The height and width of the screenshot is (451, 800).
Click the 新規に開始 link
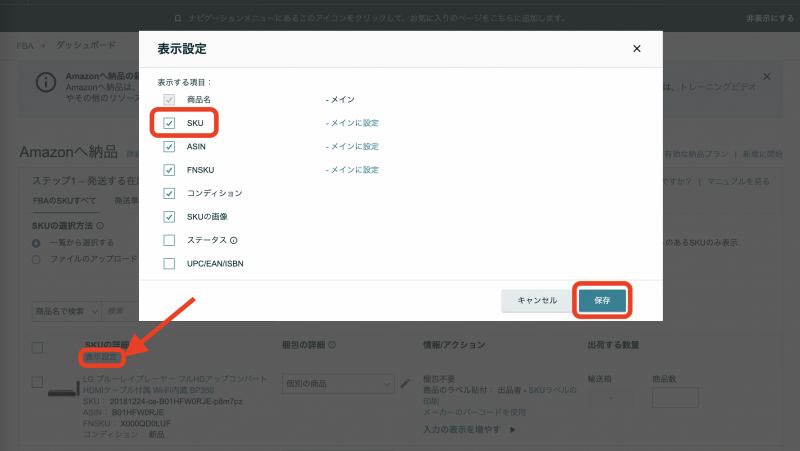[x=762, y=154]
